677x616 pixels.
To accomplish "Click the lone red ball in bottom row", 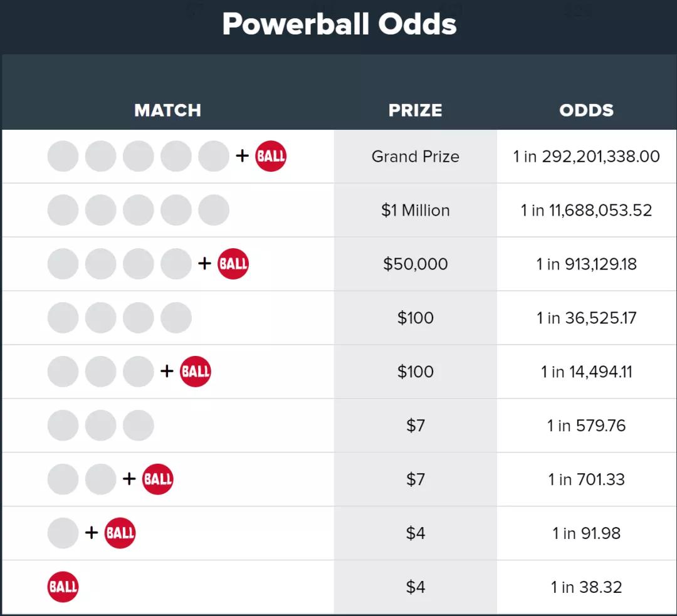I will [x=63, y=587].
